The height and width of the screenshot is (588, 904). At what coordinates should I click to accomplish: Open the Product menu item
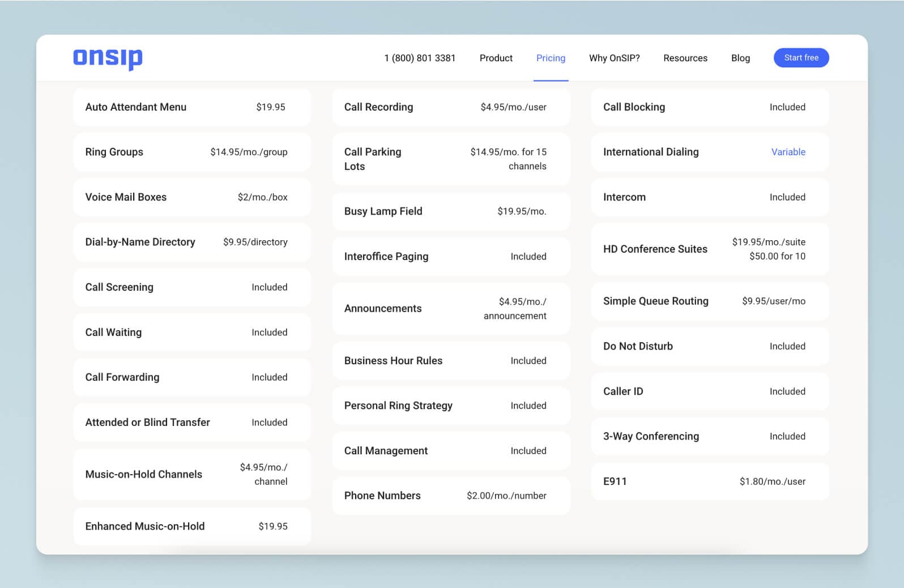[x=496, y=58]
